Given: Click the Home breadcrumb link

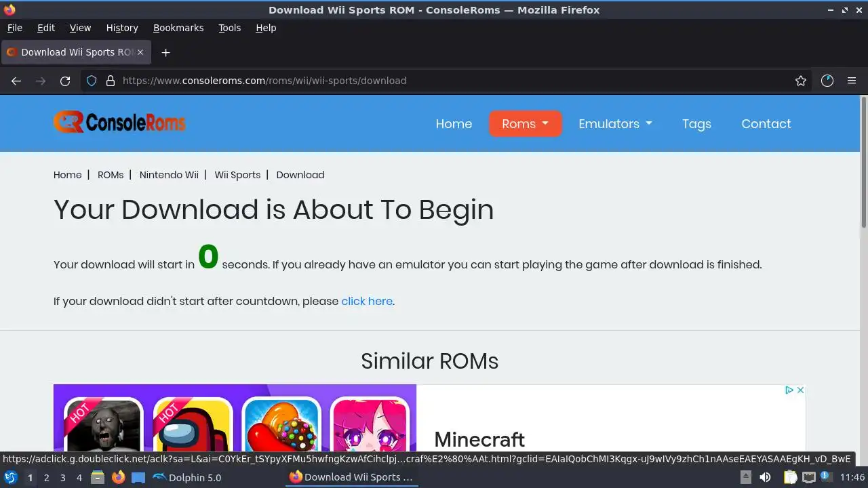Looking at the screenshot, I should pyautogui.click(x=68, y=175).
